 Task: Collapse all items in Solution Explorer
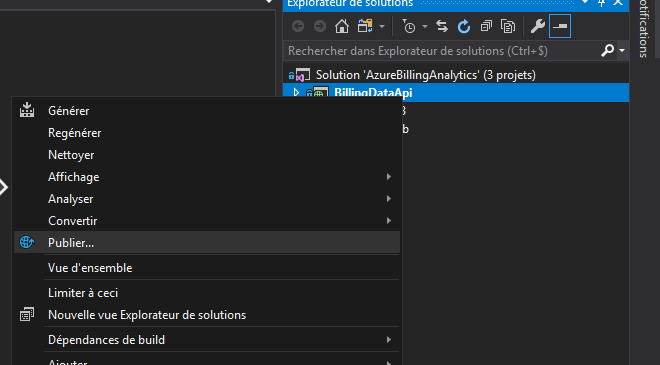(486, 26)
